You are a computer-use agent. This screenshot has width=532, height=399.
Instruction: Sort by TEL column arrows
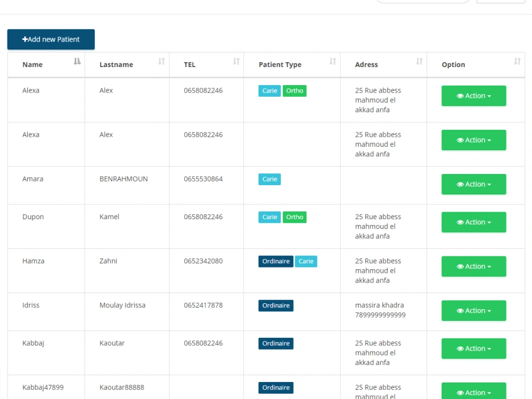[236, 61]
